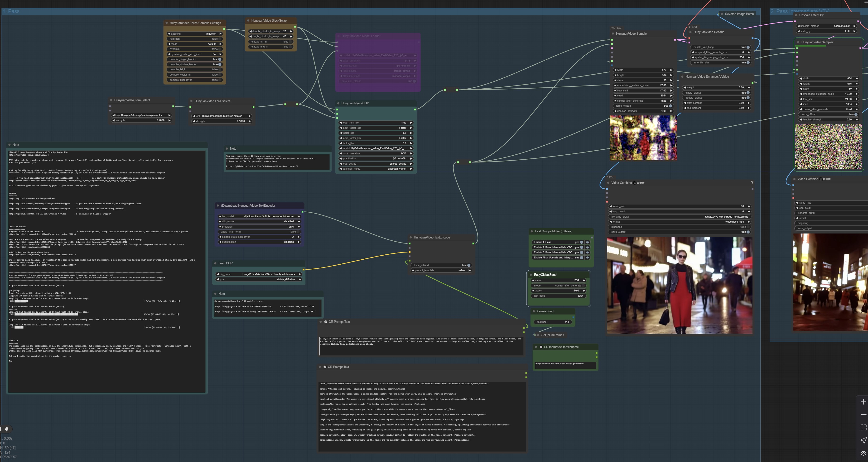The image size is (868, 462).
Task: Click arrow beside Enable 2. Pass Intermediate V2V
Action: [588, 247]
